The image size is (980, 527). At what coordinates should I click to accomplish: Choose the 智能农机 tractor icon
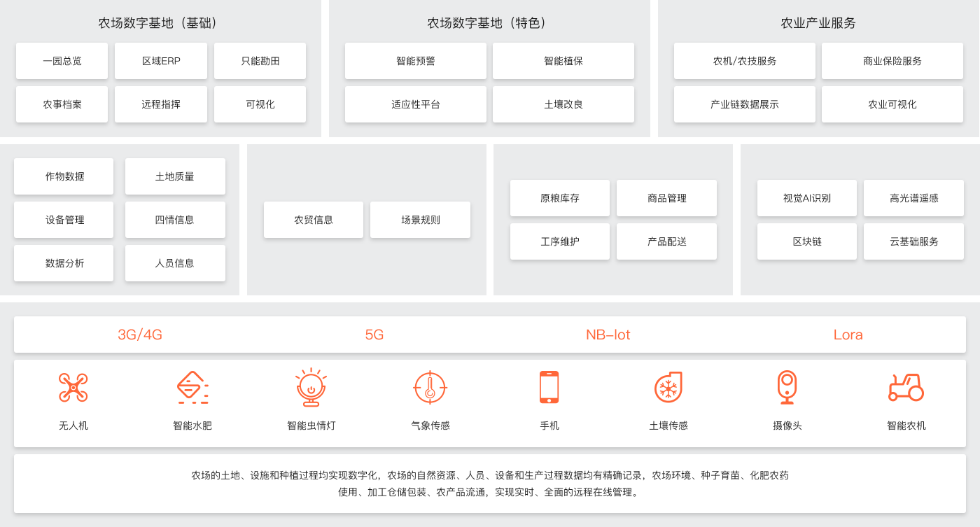click(x=906, y=387)
